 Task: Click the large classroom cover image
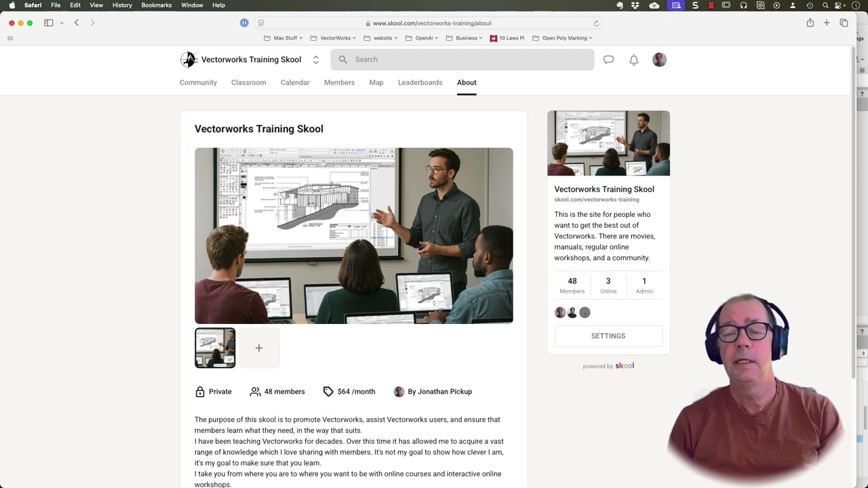pyautogui.click(x=354, y=236)
